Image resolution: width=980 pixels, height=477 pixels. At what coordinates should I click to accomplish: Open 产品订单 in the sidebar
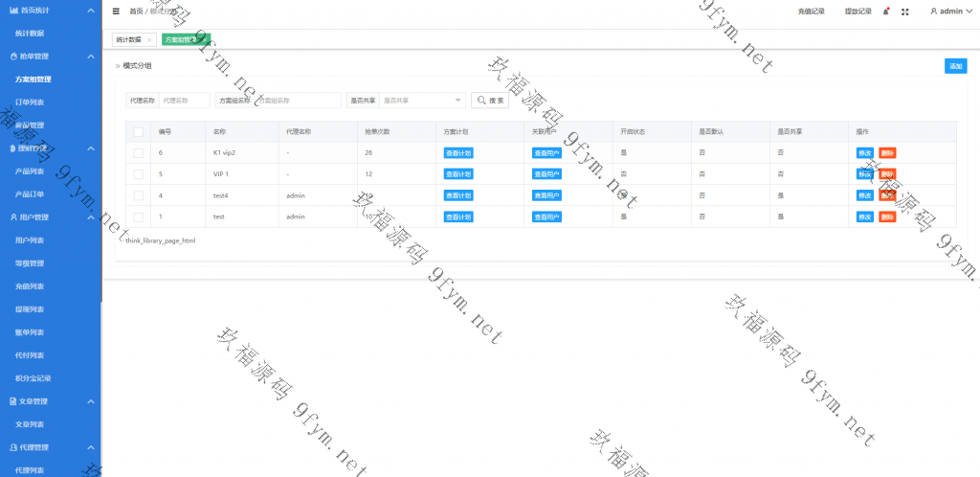tap(30, 194)
